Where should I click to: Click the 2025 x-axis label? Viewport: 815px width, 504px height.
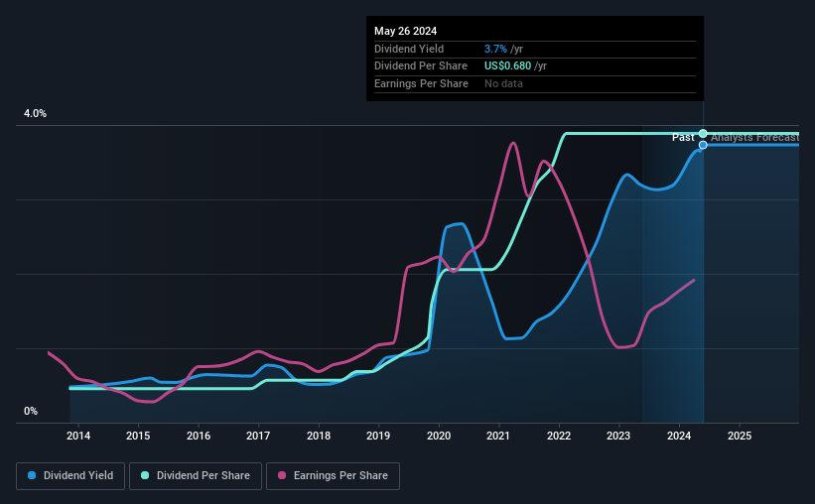[740, 436]
